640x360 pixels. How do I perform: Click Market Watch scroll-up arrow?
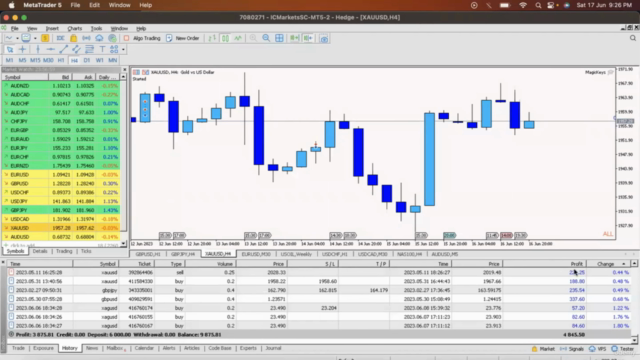pyautogui.click(x=123, y=77)
